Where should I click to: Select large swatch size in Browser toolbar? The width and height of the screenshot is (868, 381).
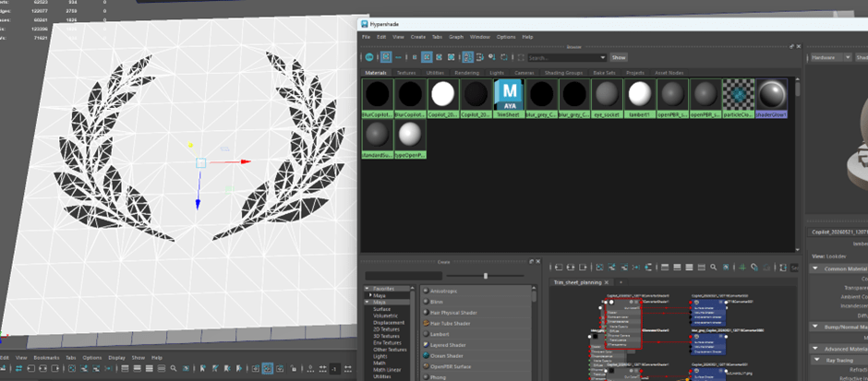pos(439,57)
